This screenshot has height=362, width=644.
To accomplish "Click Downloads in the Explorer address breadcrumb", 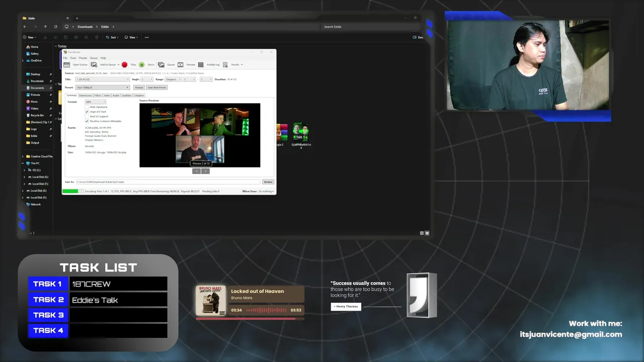I will click(85, 27).
